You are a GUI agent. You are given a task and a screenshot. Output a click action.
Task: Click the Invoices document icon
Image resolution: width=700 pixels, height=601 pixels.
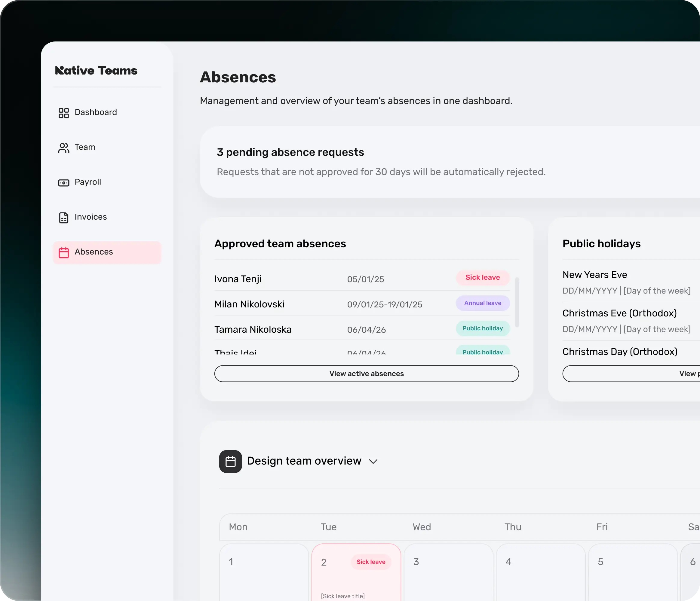click(63, 218)
